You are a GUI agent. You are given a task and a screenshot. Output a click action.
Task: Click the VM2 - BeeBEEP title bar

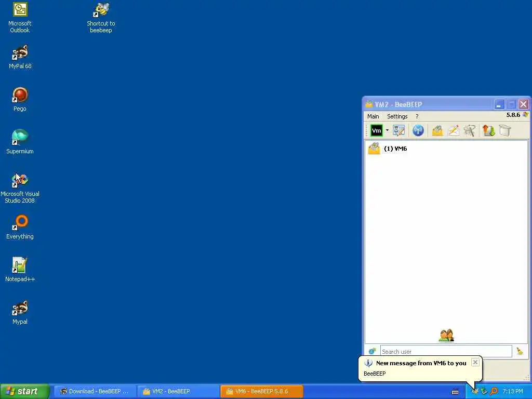coord(428,104)
